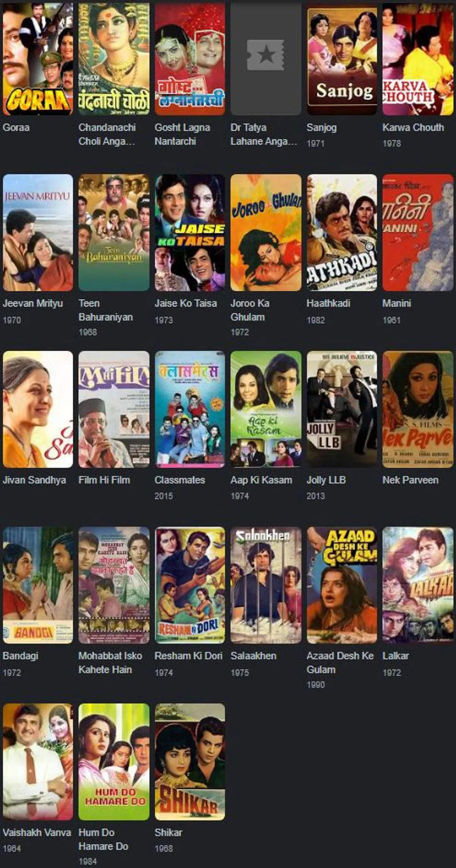Open the Jaise Ko Taisa poster
456x868 pixels.
190,232
